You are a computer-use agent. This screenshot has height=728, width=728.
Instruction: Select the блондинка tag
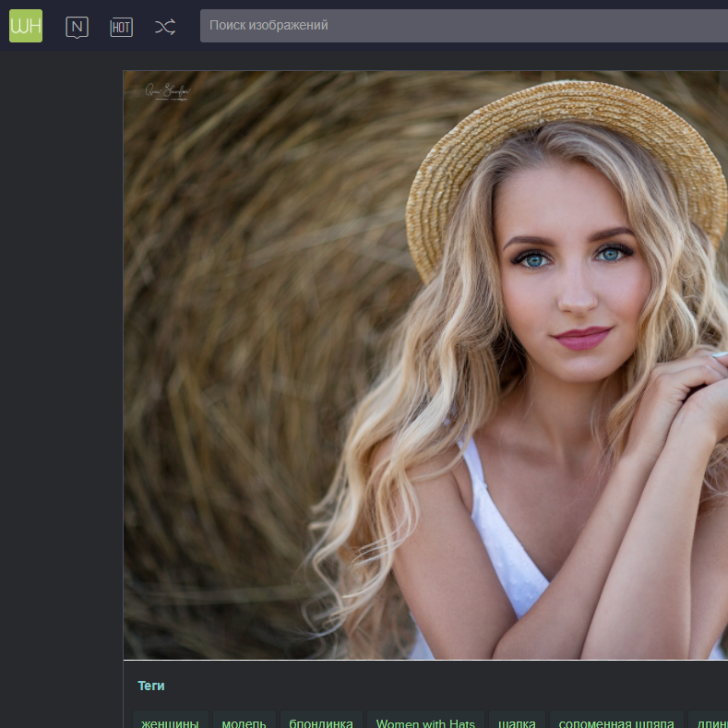[x=321, y=721]
